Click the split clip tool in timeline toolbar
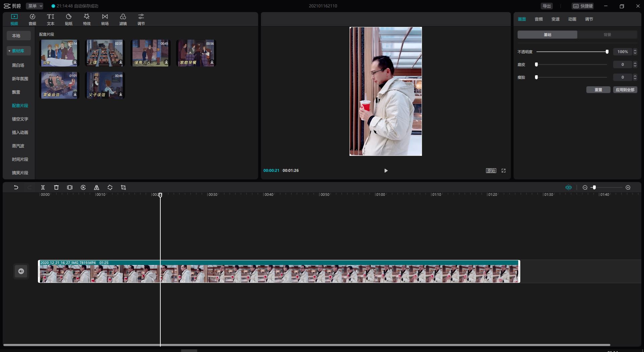 43,187
